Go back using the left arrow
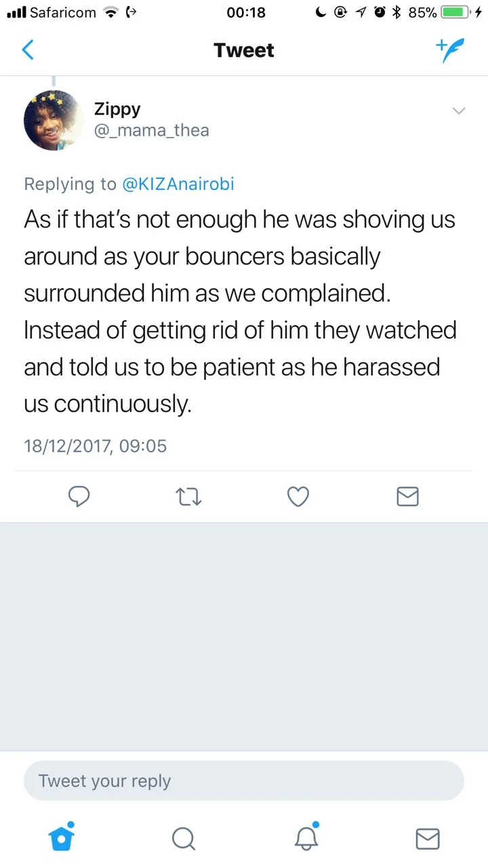 (28, 50)
